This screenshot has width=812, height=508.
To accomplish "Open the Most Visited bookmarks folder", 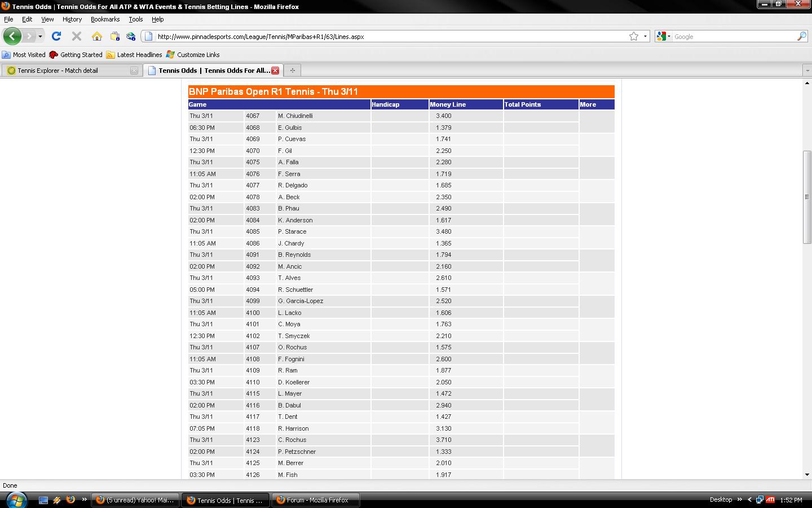I will 24,55.
